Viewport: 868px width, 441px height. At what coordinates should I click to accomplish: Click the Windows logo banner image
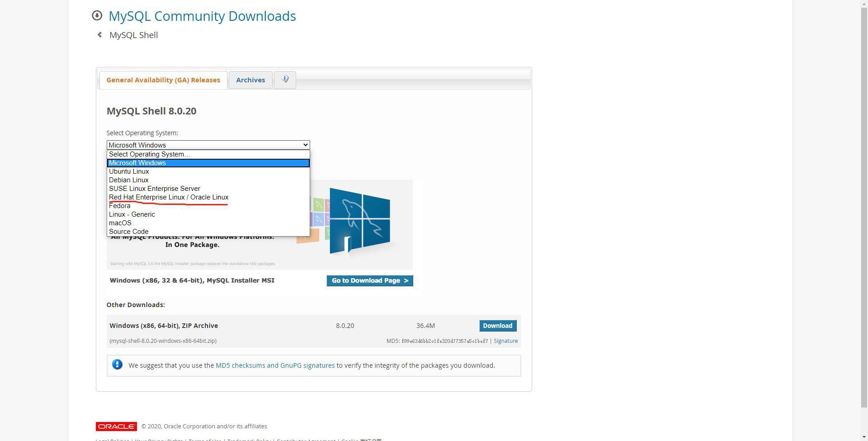(x=360, y=222)
